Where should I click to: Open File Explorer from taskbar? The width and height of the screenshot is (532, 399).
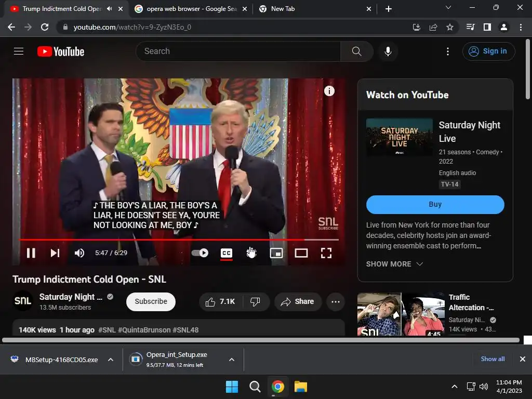click(x=301, y=387)
